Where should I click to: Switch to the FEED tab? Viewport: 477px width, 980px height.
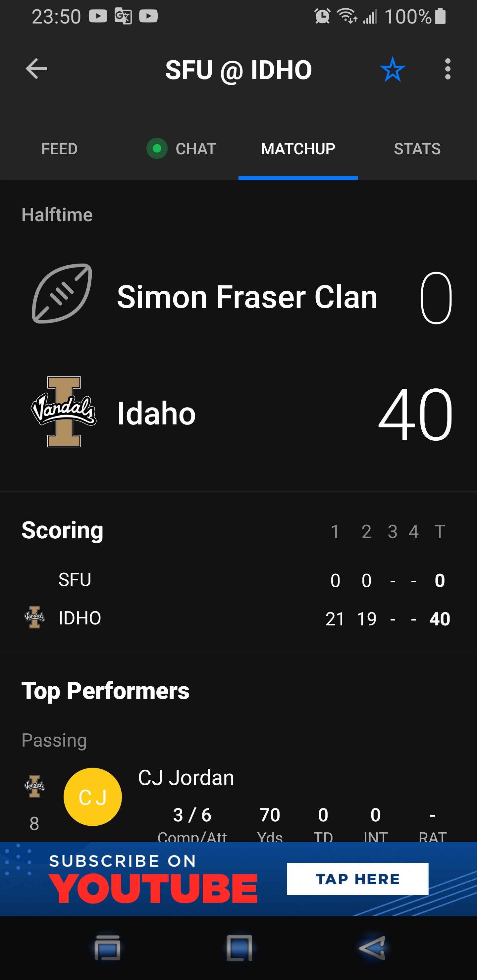[59, 149]
